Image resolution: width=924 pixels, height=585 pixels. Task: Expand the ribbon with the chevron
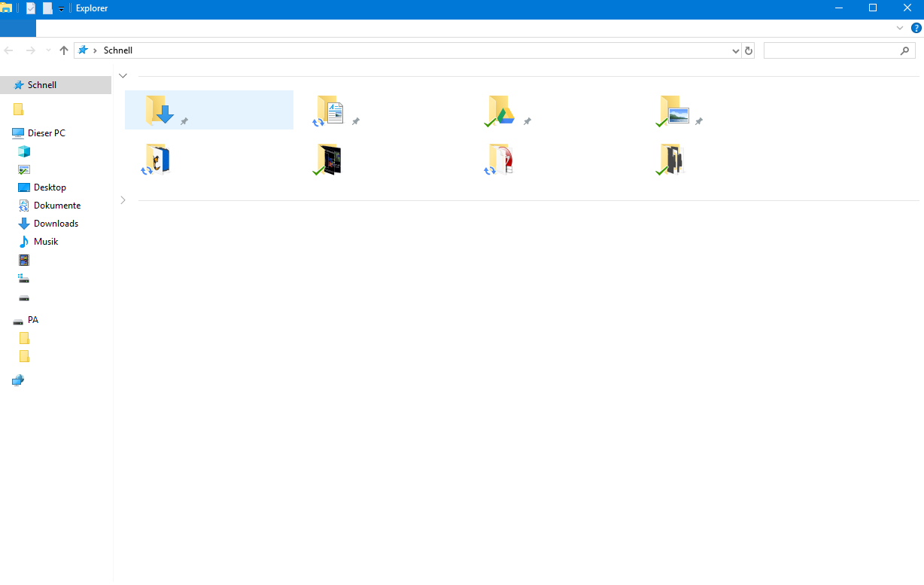click(900, 28)
